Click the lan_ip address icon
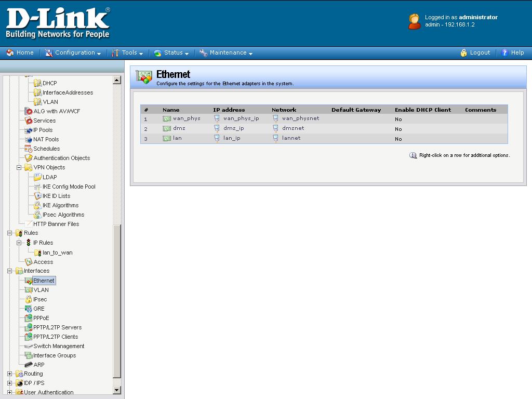The width and height of the screenshot is (532, 399). coord(217,138)
